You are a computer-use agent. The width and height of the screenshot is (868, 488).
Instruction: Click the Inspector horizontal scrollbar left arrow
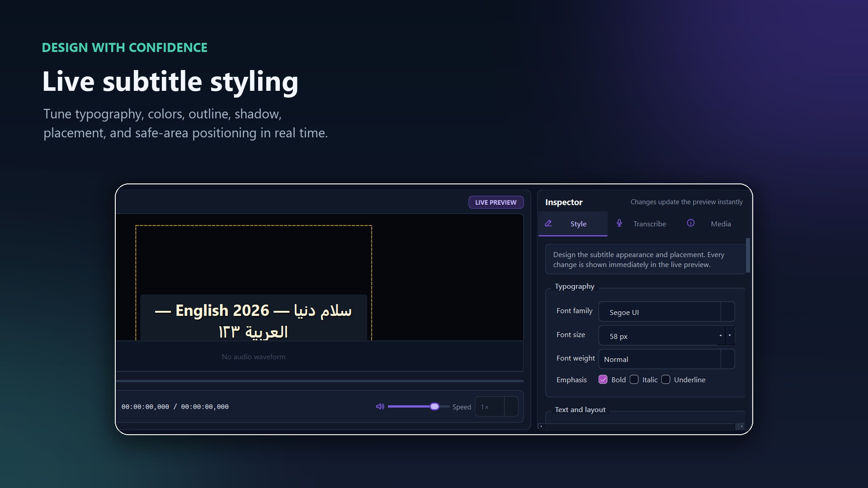(541, 426)
